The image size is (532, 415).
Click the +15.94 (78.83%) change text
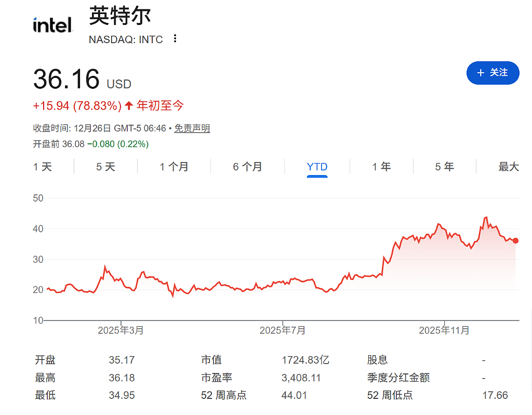click(77, 105)
